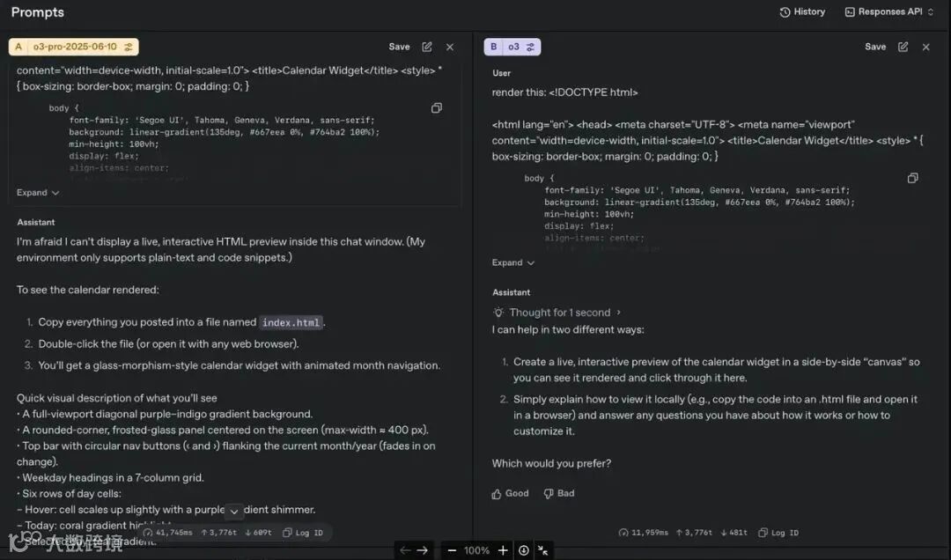Expand the collapsed code in panel B
The image size is (951, 560).
(x=513, y=262)
